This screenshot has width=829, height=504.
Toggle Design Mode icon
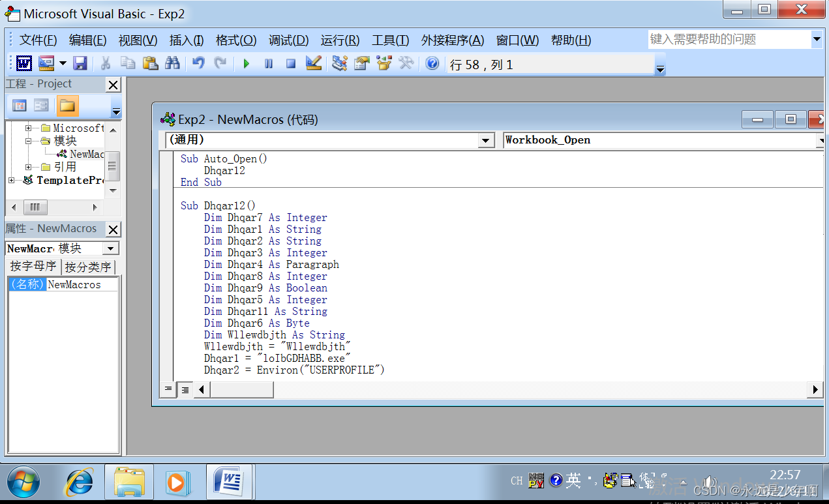314,64
